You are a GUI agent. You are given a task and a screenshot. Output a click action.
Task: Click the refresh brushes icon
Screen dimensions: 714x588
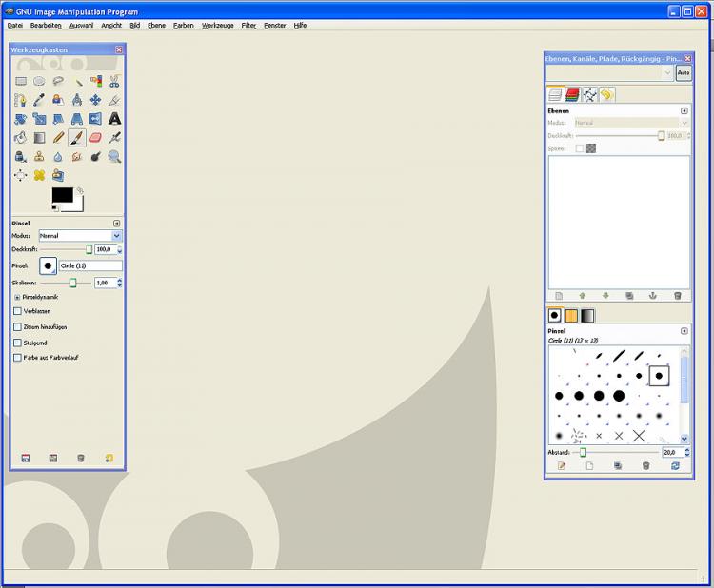[x=676, y=466]
